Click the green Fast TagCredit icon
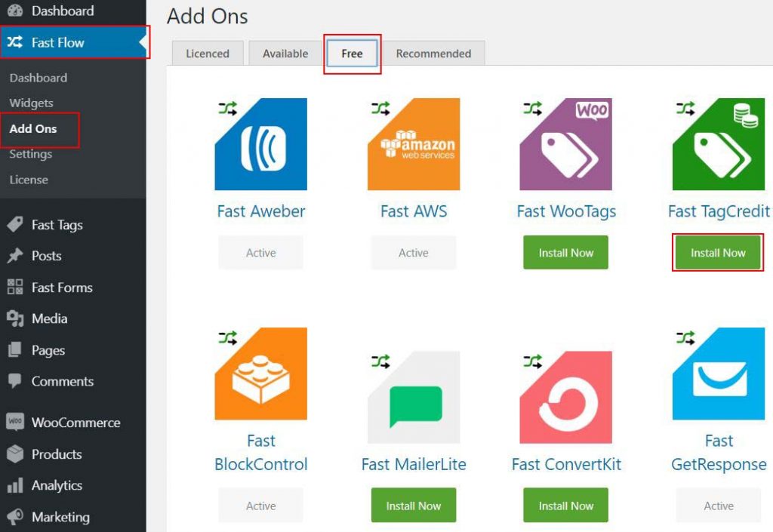 click(718, 143)
